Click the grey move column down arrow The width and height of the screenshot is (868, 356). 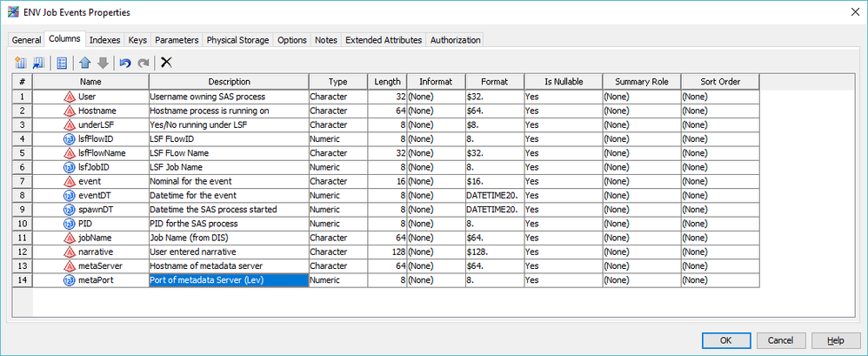click(103, 63)
